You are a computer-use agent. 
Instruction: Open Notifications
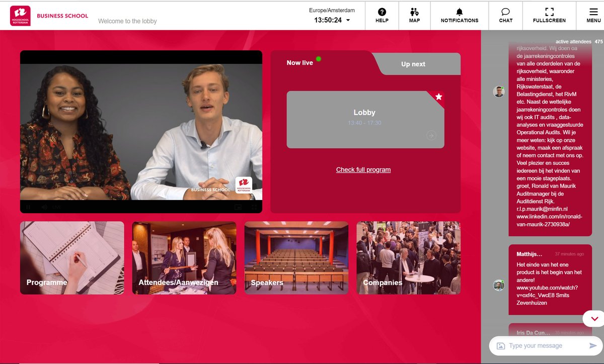(x=459, y=15)
